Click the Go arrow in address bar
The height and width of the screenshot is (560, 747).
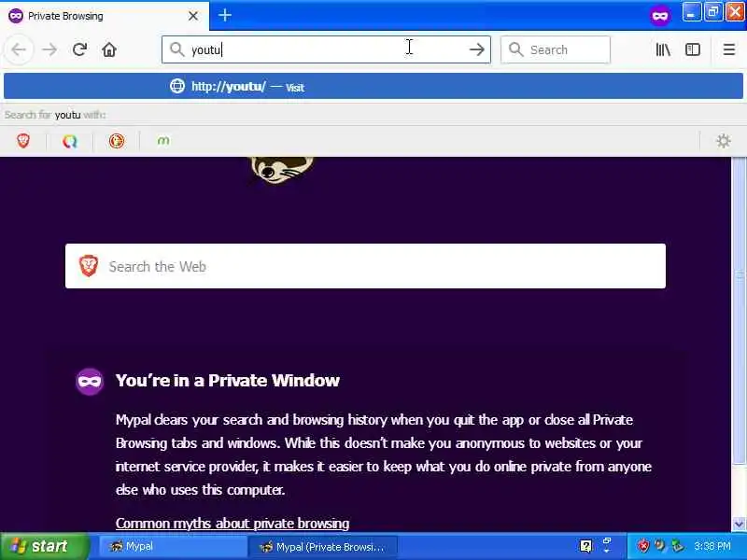(x=476, y=49)
